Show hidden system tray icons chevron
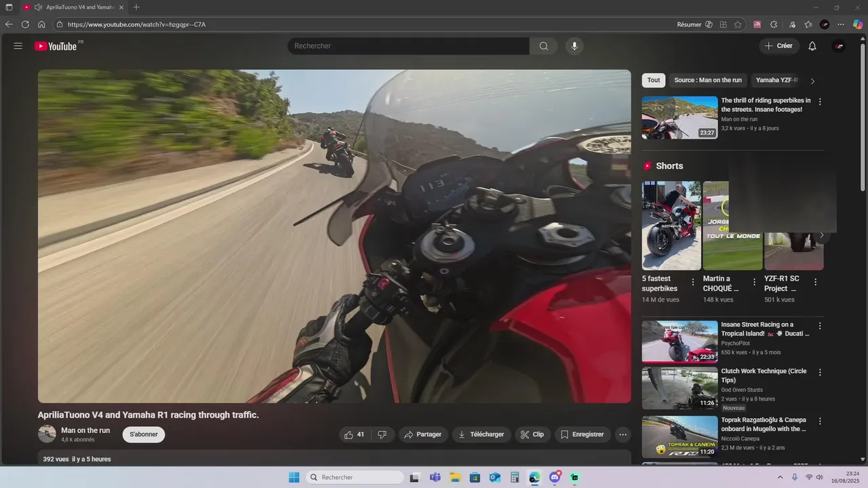 pos(780,478)
